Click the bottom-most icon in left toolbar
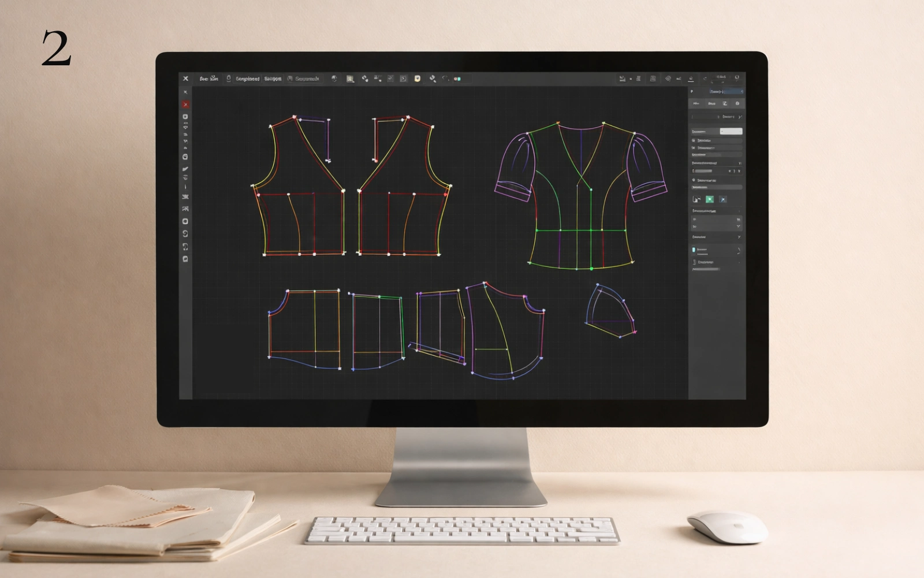 pyautogui.click(x=185, y=259)
